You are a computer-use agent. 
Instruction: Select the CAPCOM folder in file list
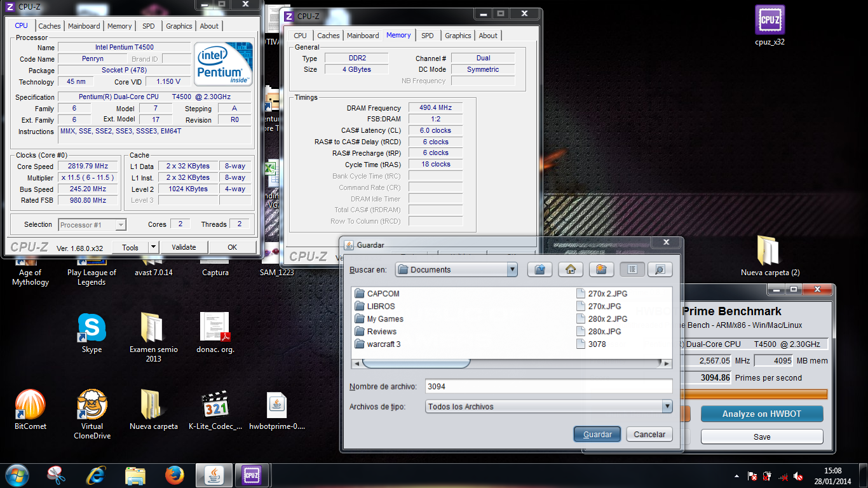(x=377, y=294)
